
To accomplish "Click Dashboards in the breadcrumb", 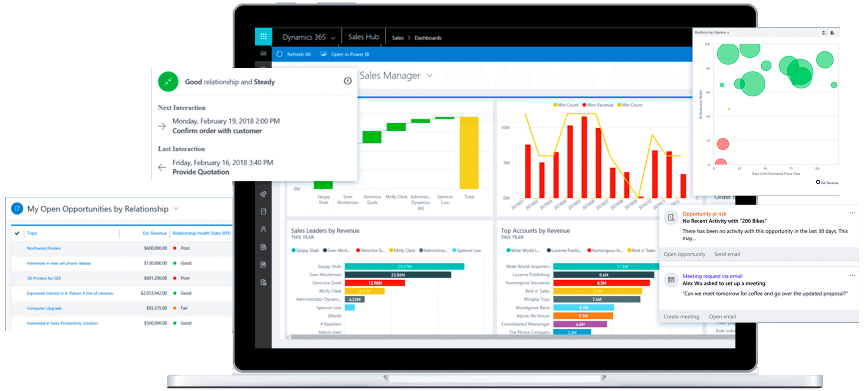I will click(428, 38).
